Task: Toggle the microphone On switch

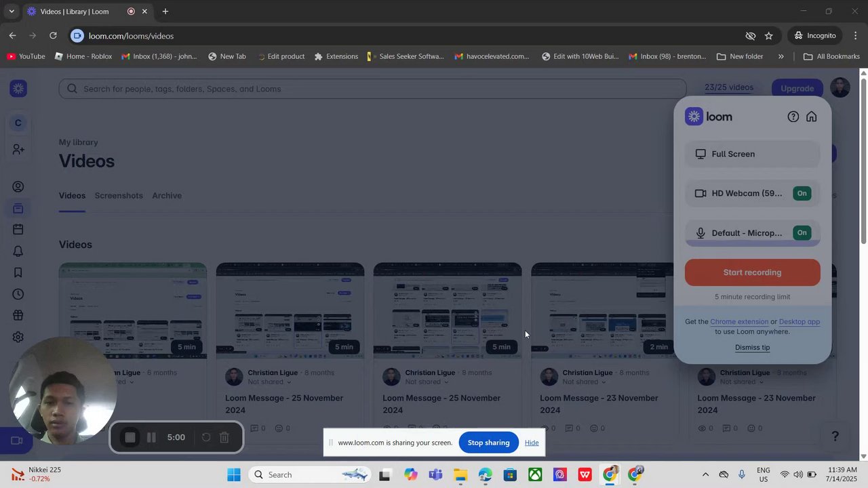Action: pos(802,232)
